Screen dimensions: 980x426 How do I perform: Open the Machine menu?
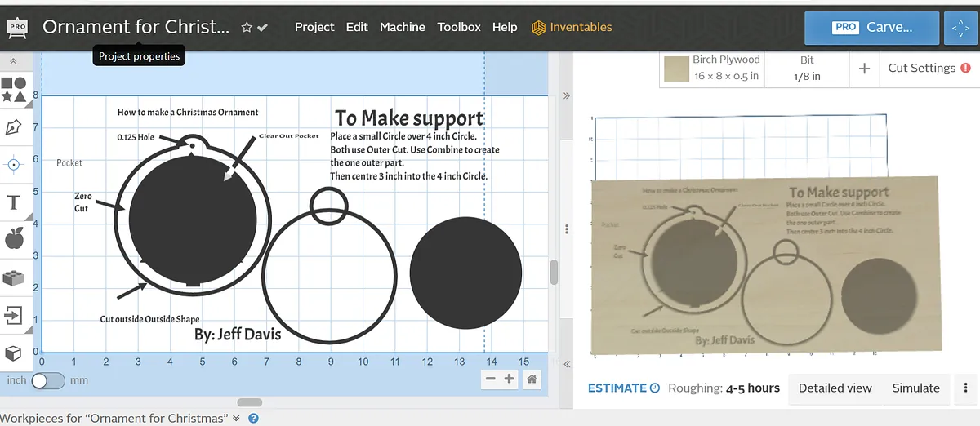pos(402,27)
